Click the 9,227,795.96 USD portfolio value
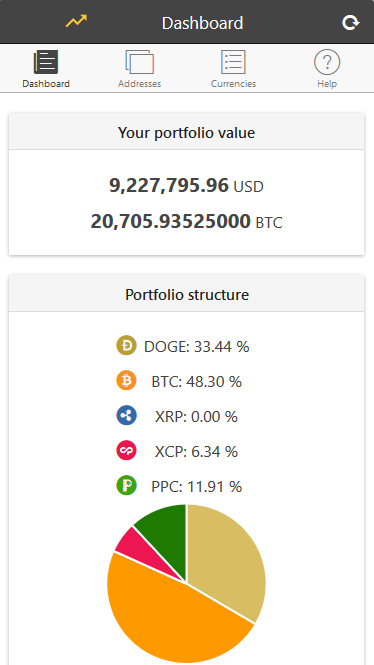The image size is (374, 665). point(186,186)
